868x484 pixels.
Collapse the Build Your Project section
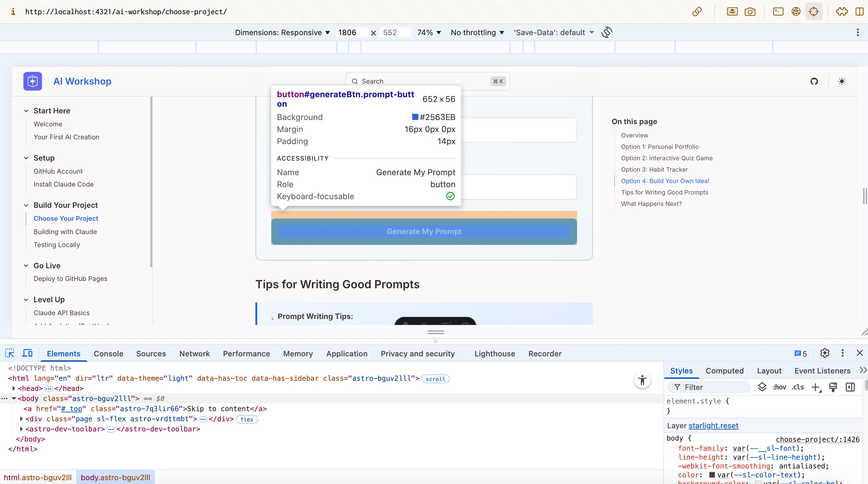26,205
